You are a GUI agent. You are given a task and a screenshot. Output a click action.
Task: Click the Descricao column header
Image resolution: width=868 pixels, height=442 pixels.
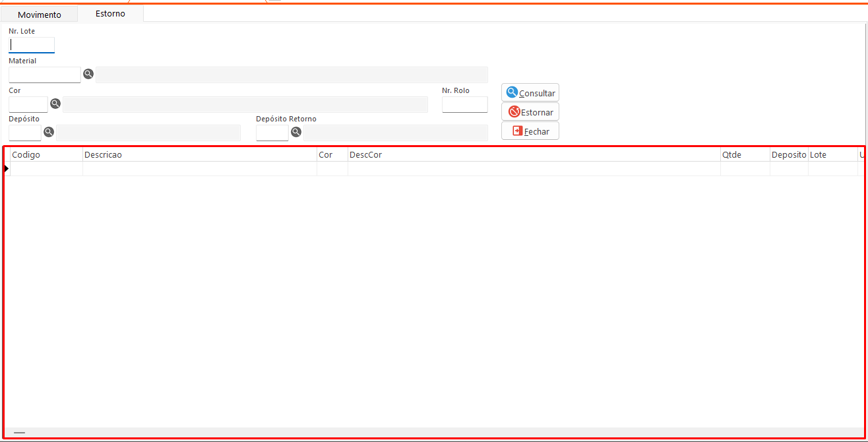[x=199, y=154]
